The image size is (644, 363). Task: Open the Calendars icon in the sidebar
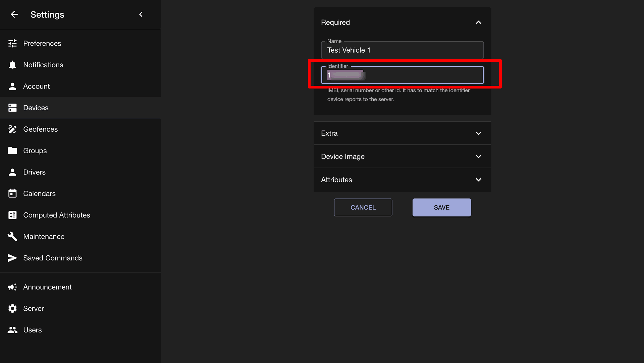pyautogui.click(x=12, y=193)
